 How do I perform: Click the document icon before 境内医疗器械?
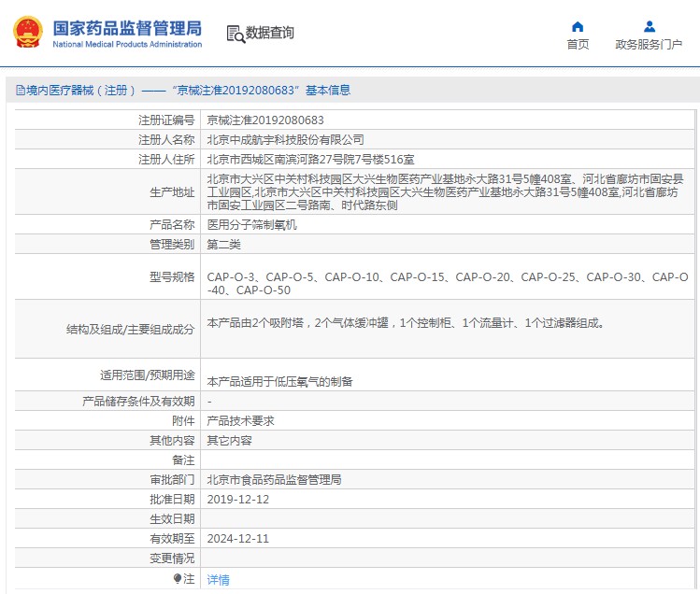(x=20, y=91)
